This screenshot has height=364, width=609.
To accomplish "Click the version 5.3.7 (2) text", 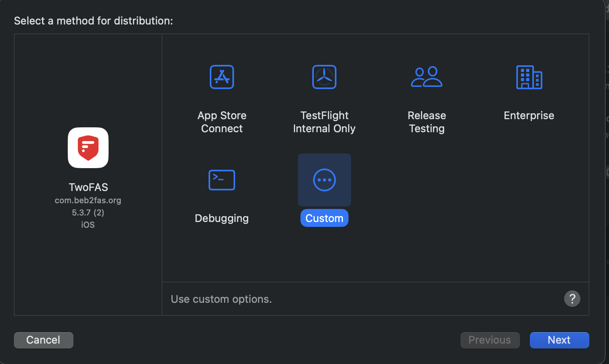I will point(88,213).
